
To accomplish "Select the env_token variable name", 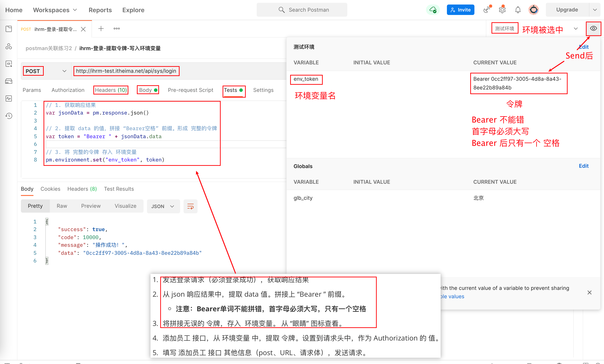I will [306, 79].
